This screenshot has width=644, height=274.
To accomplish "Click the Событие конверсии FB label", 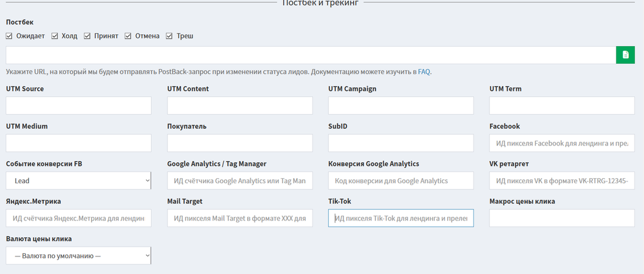I will point(44,164).
